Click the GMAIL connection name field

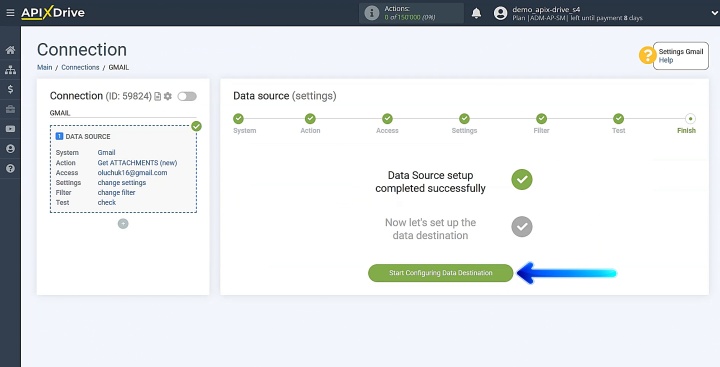[x=123, y=113]
